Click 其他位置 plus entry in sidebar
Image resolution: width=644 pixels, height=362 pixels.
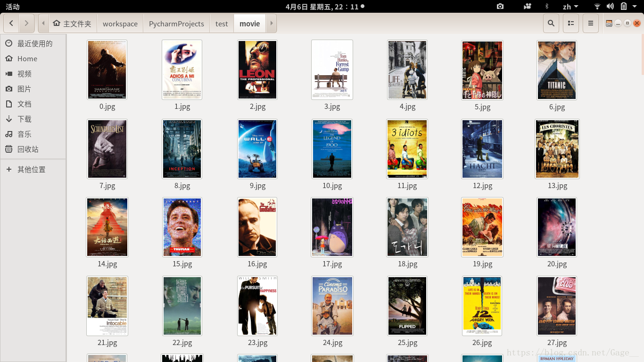click(33, 169)
